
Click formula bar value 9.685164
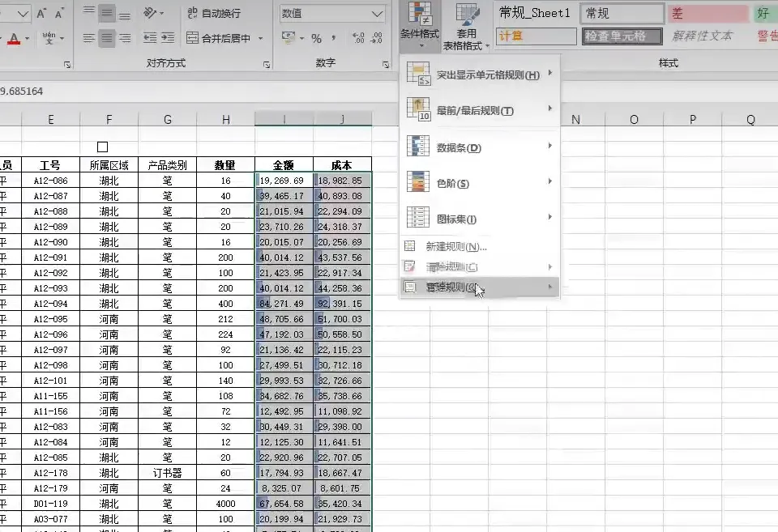(x=21, y=92)
